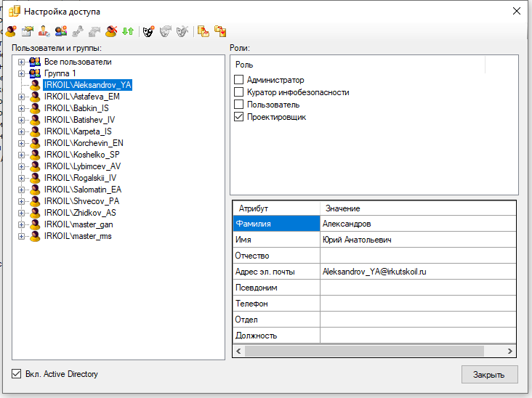
Task: Click the empty Отчество value cell
Action: coord(418,256)
